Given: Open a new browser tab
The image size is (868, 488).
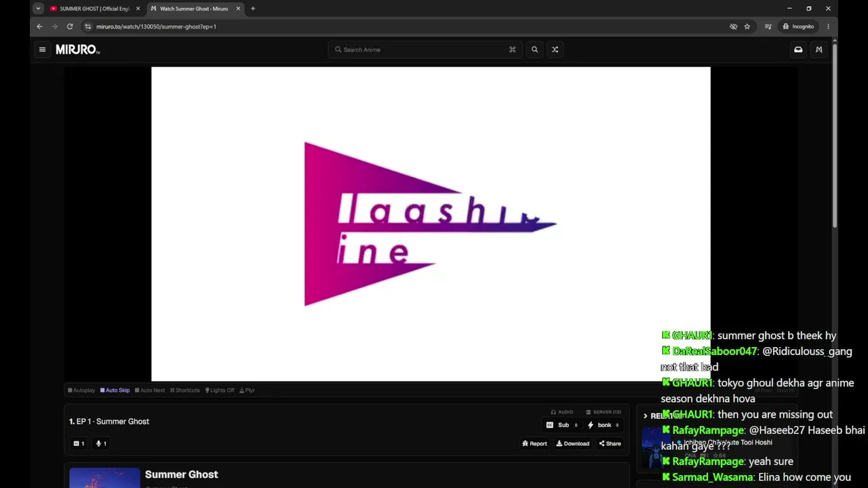Looking at the screenshot, I should (253, 9).
